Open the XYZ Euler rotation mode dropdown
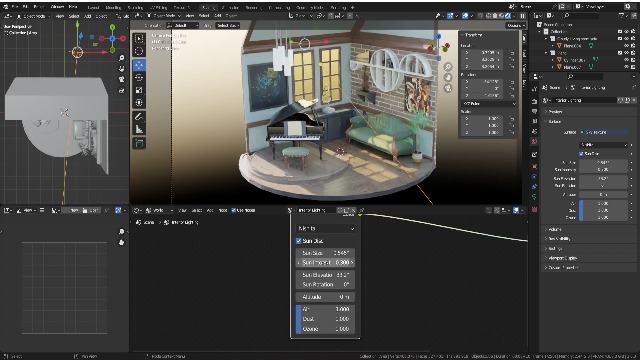The width and height of the screenshot is (640, 360). click(489, 104)
